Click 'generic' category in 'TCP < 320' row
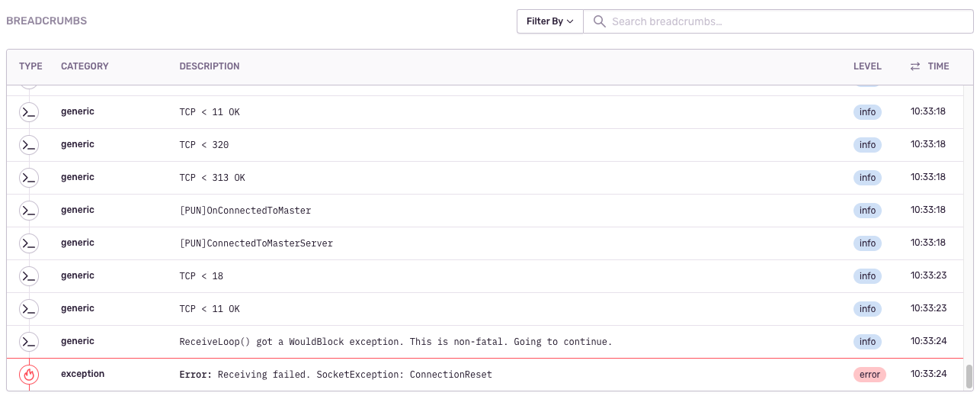The image size is (980, 396). (x=78, y=144)
